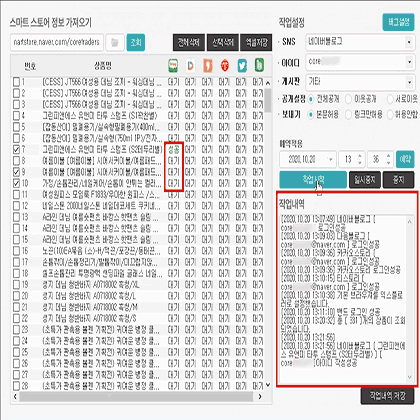
Task: Click the smart store URL input field
Action: coord(57,42)
